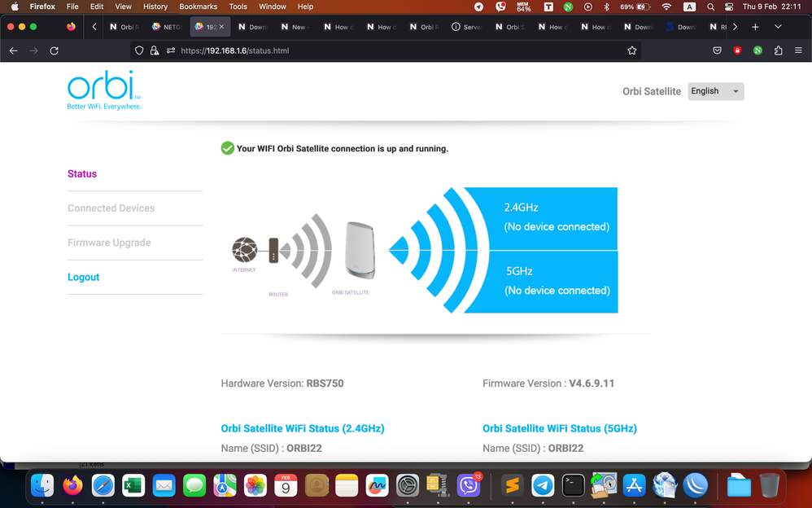Viewport: 812px width, 508px height.
Task: Open the Tools menu
Action: [238, 7]
